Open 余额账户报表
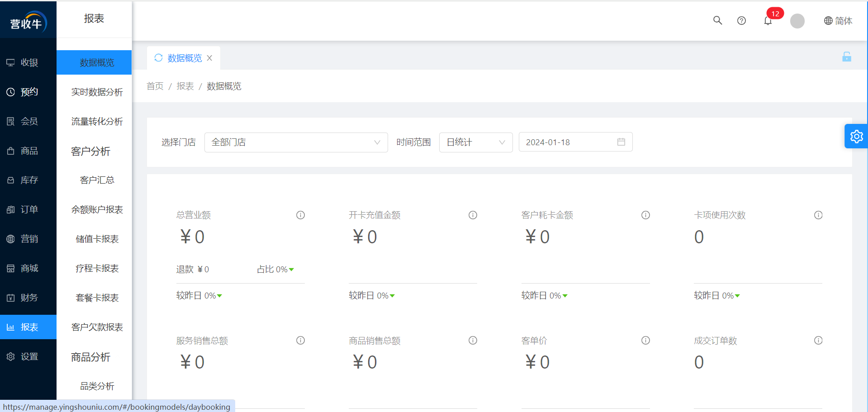 click(94, 209)
